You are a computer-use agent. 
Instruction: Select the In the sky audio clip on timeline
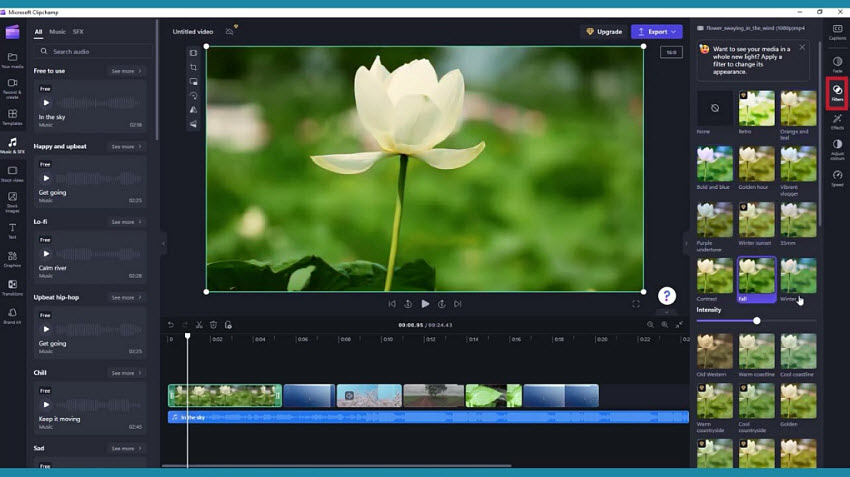point(428,417)
